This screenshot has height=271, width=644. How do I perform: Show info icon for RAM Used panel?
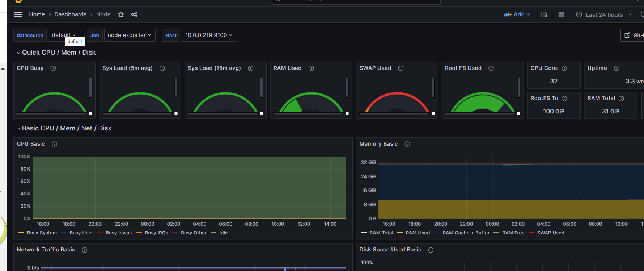click(311, 68)
